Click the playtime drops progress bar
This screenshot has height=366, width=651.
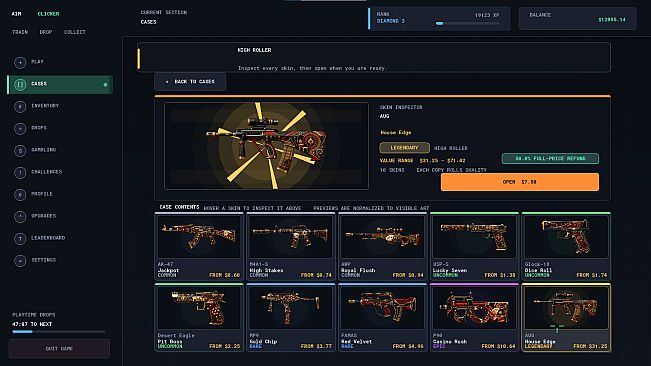(59, 332)
